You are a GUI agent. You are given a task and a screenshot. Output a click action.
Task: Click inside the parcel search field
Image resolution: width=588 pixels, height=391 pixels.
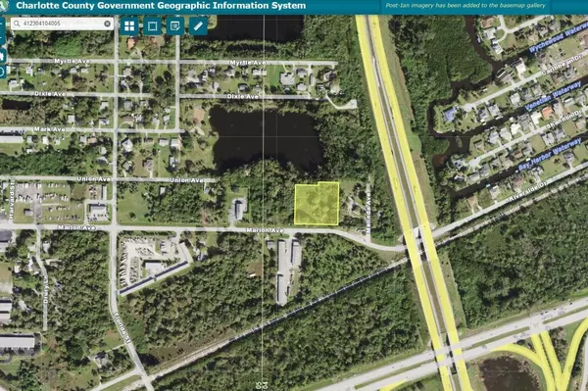coord(63,24)
